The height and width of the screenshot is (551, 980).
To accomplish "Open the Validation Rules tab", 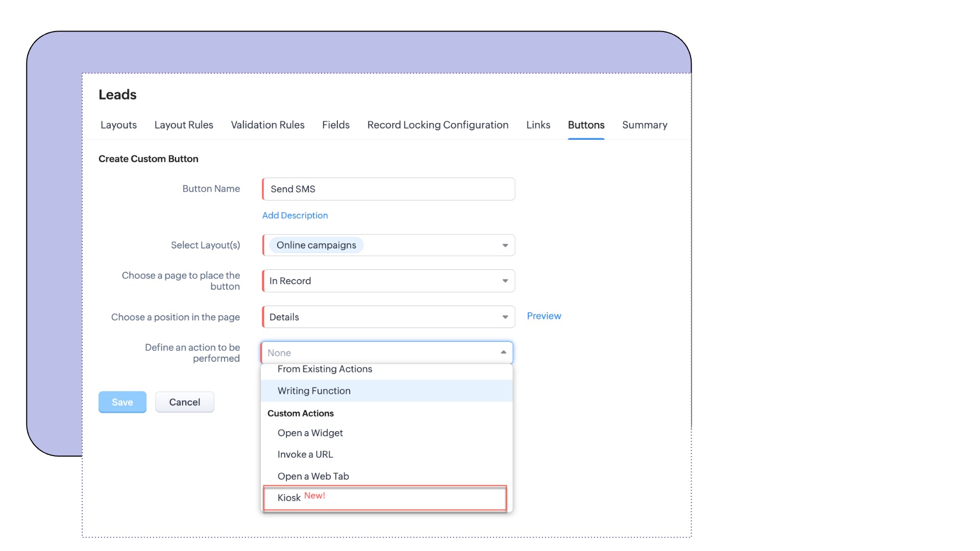I will (x=267, y=125).
